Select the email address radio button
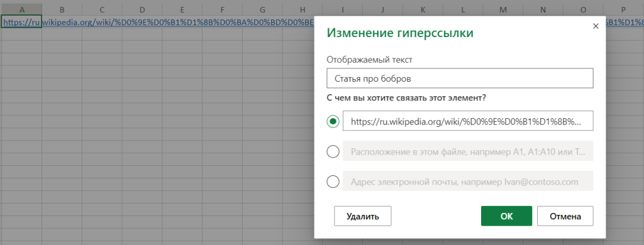The height and width of the screenshot is (245, 644). (x=333, y=182)
